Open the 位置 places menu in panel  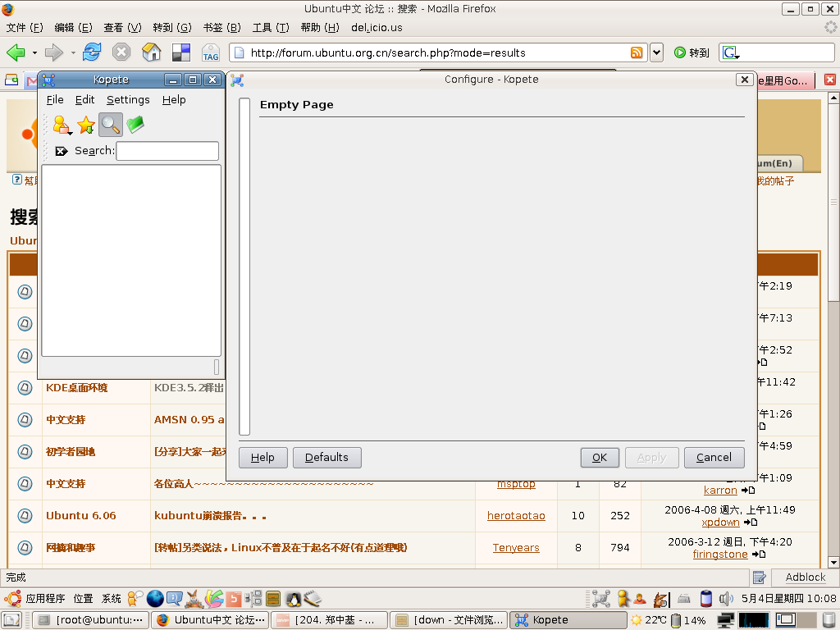click(x=83, y=598)
